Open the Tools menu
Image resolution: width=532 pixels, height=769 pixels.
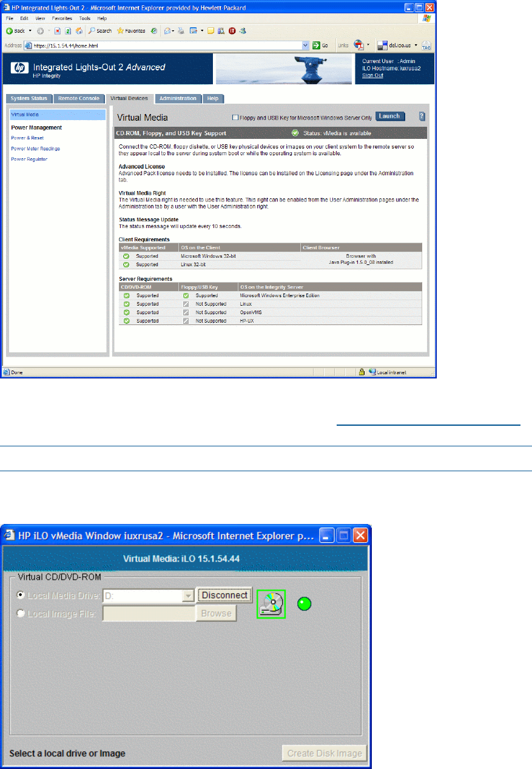click(x=85, y=19)
